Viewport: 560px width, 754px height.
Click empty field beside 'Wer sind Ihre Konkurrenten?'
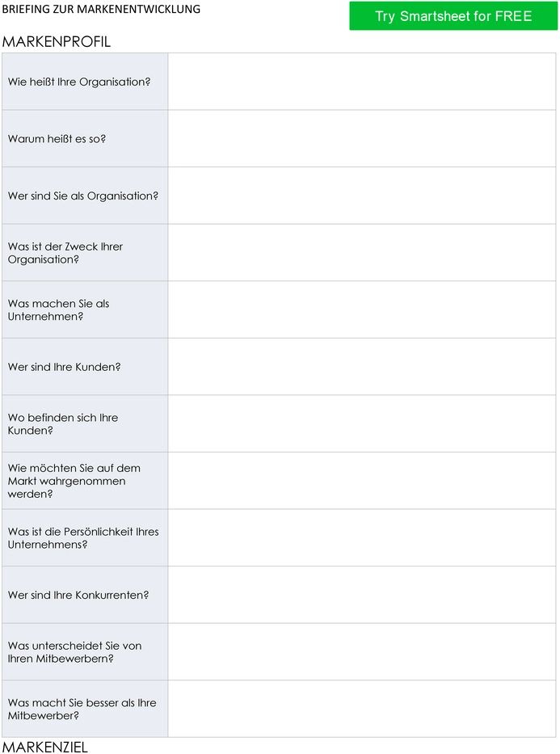pyautogui.click(x=362, y=595)
